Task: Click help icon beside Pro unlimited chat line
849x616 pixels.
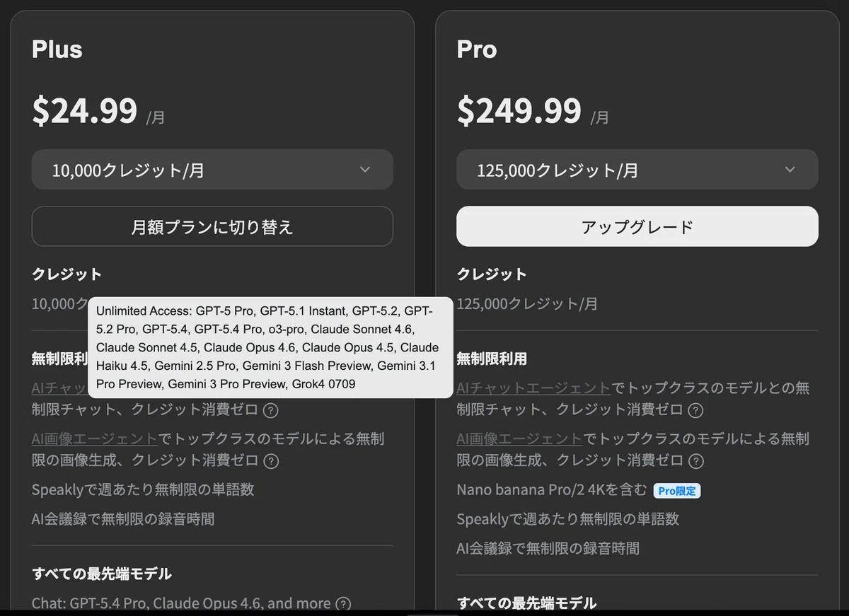Action: tap(696, 410)
